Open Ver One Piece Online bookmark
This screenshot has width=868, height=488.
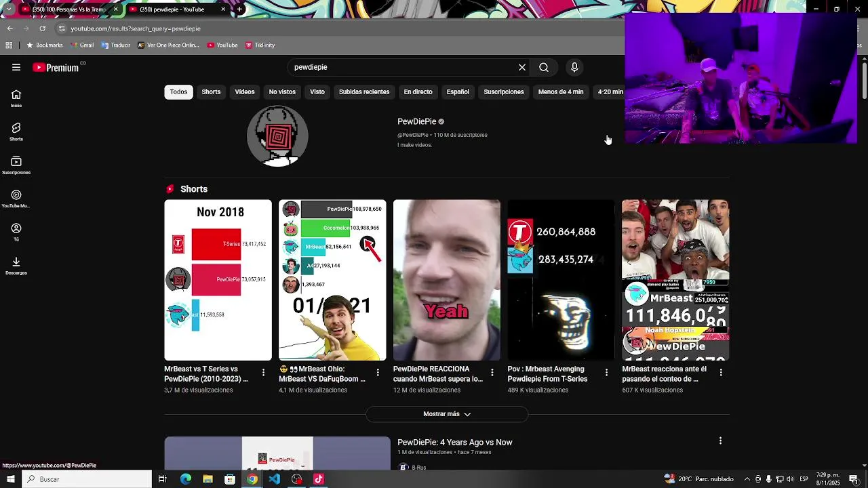click(x=168, y=45)
